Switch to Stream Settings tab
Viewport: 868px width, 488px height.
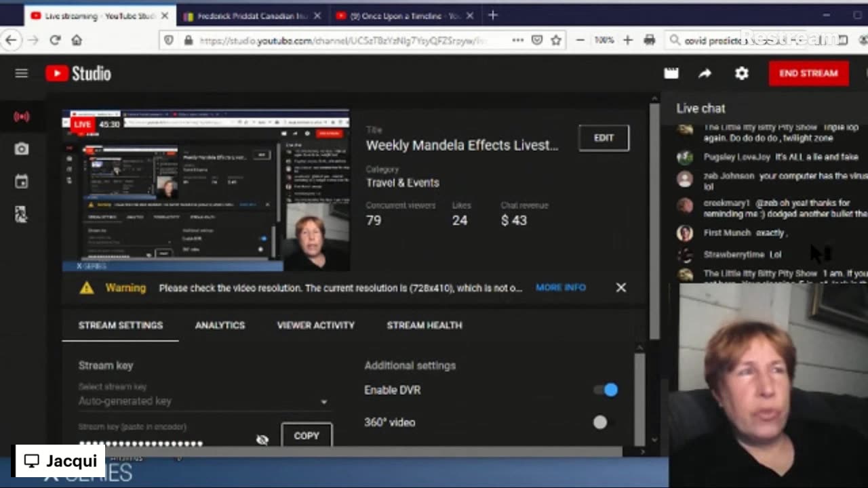click(x=121, y=325)
